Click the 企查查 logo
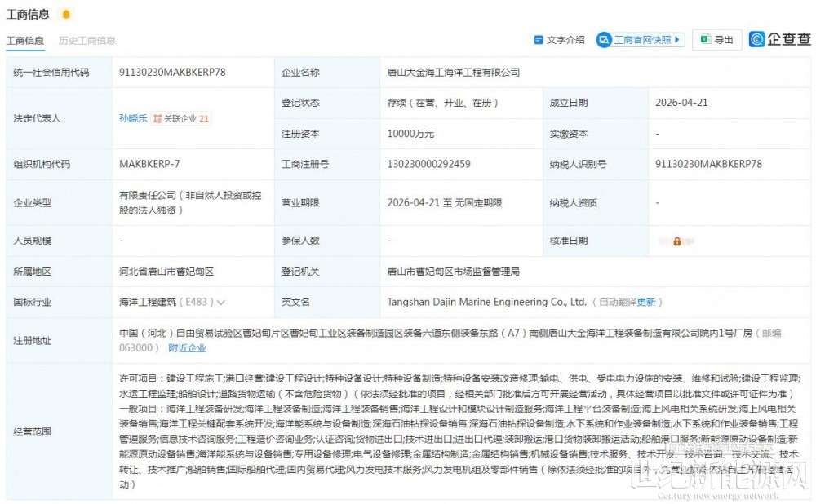The height and width of the screenshot is (504, 816). pyautogui.click(x=780, y=39)
